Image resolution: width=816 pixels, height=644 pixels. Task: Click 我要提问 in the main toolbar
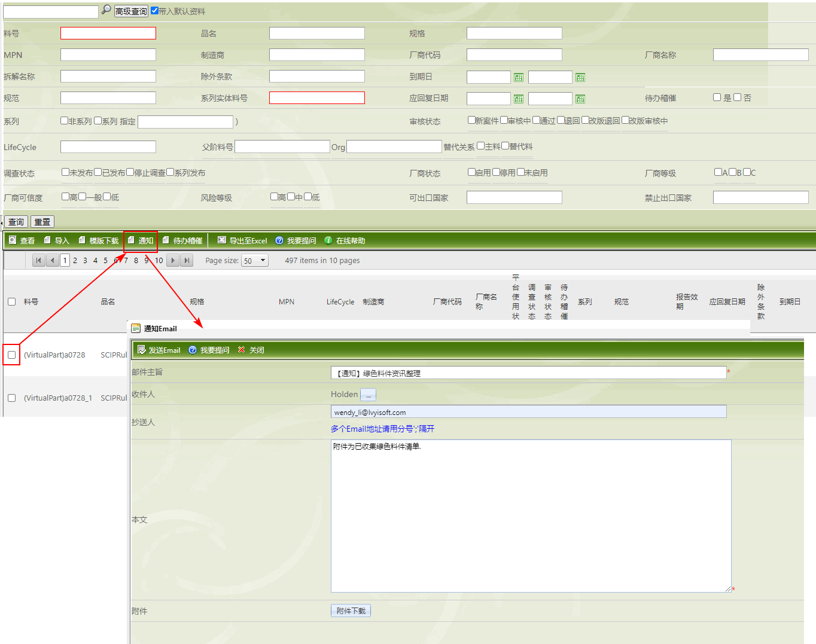click(296, 240)
